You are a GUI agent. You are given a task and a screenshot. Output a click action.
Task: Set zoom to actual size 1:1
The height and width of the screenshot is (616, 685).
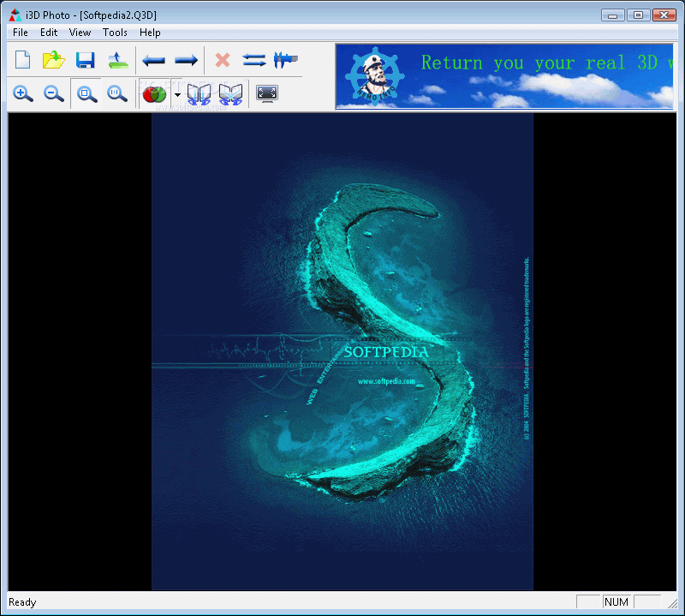117,93
